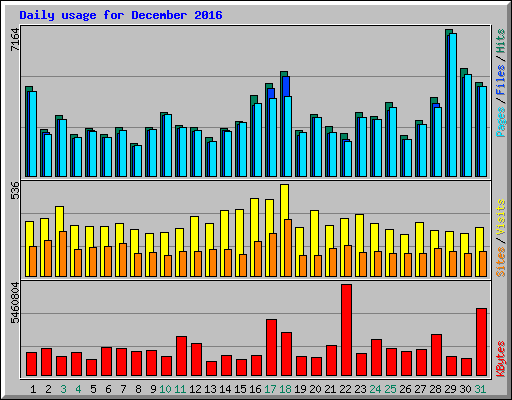
Task: Click day 20 on the date axis
Action: (315, 389)
